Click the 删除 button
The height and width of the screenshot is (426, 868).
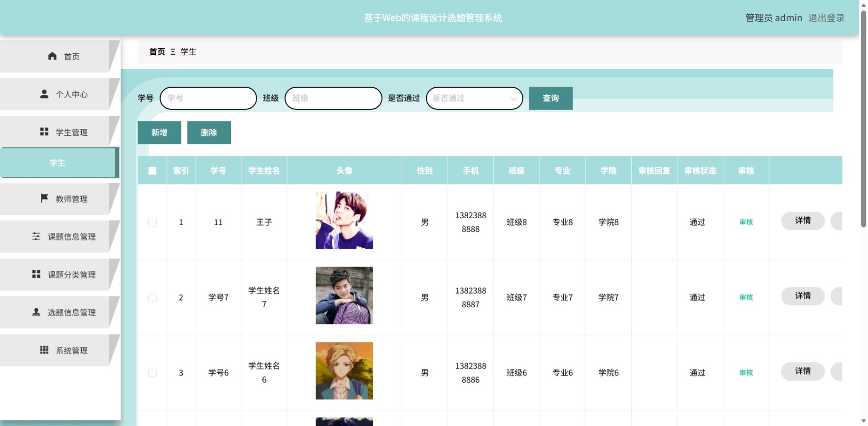(x=209, y=132)
